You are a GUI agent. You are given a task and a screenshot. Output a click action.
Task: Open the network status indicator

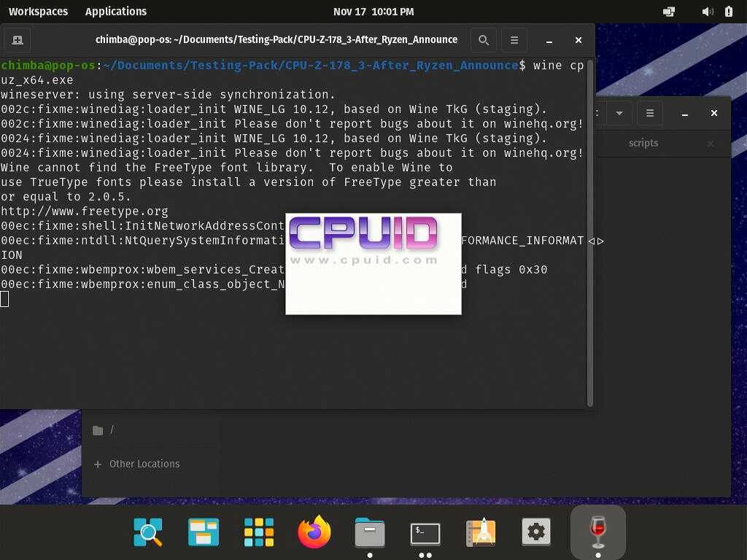(x=669, y=12)
